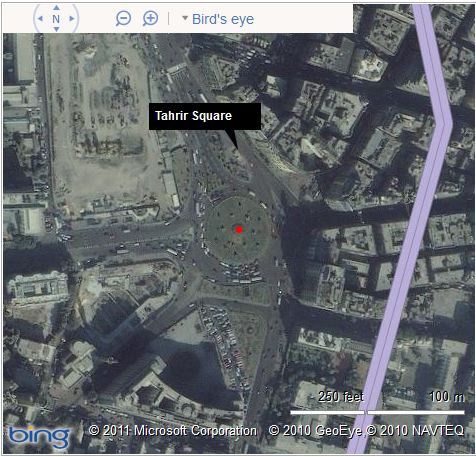Click the 2010 NAVTEQ attribution text
Image resolution: width=476 pixels, height=457 pixels.
pyautogui.click(x=415, y=431)
